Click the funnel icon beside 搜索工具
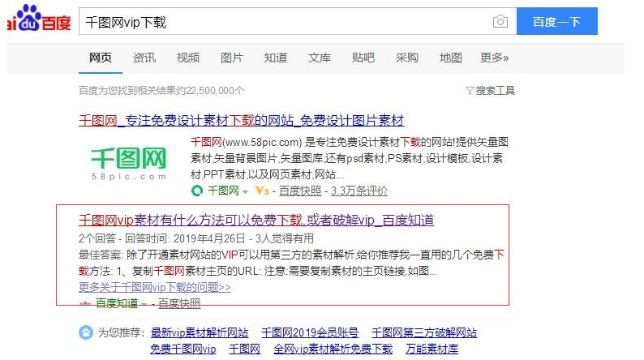Screen dimensions: 644x360 point(470,91)
